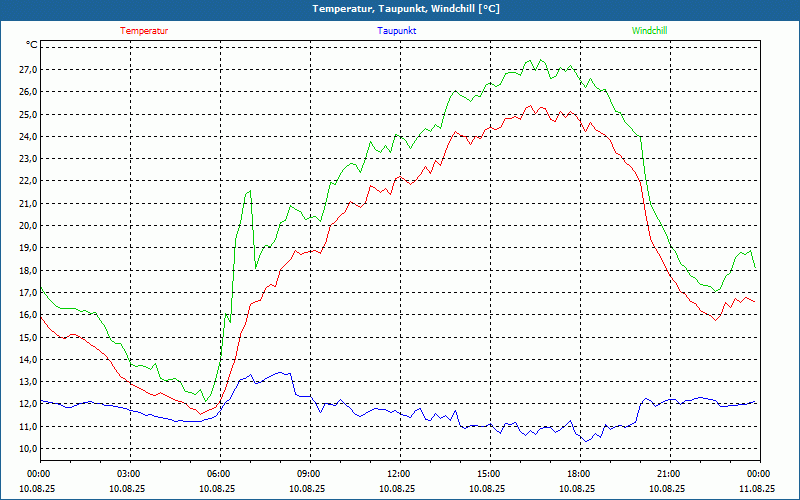This screenshot has width=800, height=500.
Task: Click the 19,0 y-axis value
Action: (x=29, y=247)
